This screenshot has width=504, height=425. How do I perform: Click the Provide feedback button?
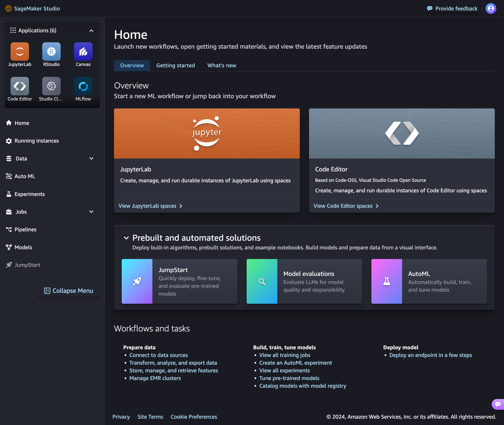coord(452,9)
